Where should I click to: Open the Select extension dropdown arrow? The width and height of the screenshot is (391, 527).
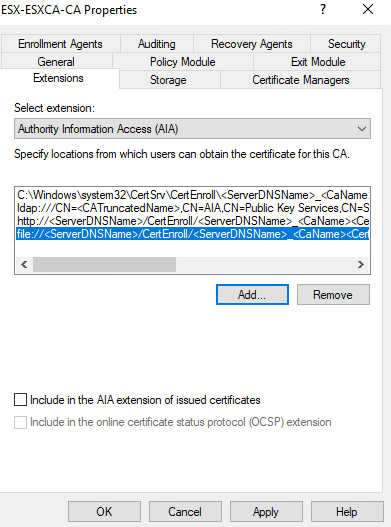pyautogui.click(x=362, y=129)
